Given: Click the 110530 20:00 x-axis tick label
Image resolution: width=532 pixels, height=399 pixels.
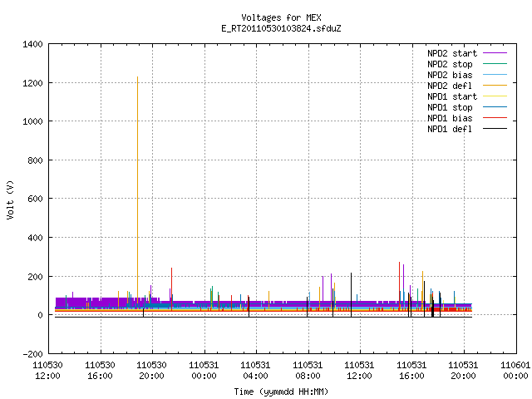Looking at the screenshot, I should click(x=151, y=371).
